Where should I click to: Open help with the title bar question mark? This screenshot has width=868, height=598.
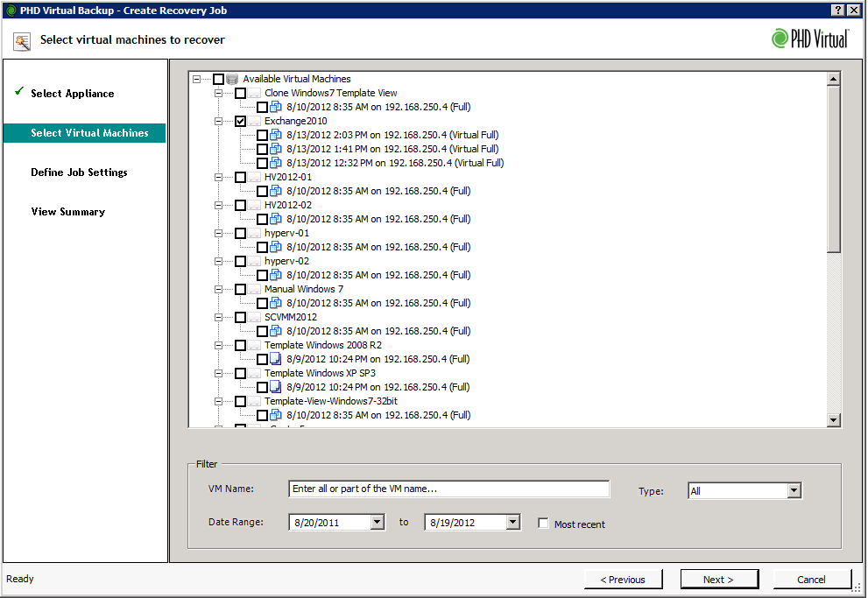(838, 10)
